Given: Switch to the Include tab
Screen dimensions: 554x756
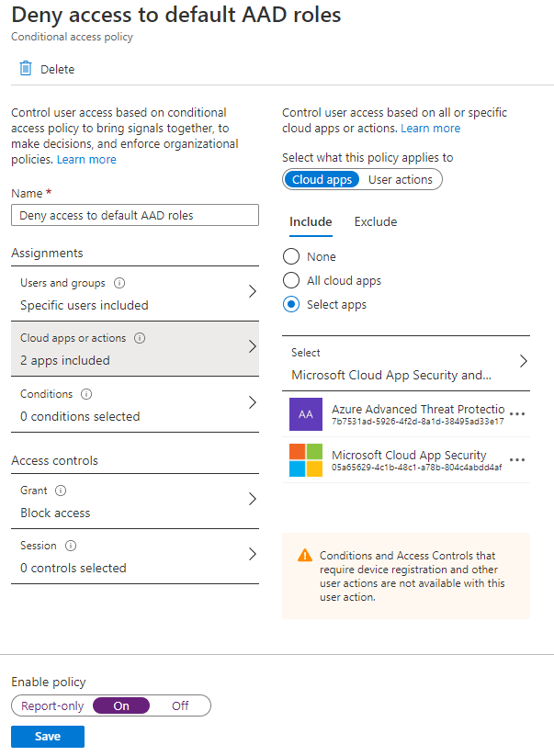Looking at the screenshot, I should point(311,221).
